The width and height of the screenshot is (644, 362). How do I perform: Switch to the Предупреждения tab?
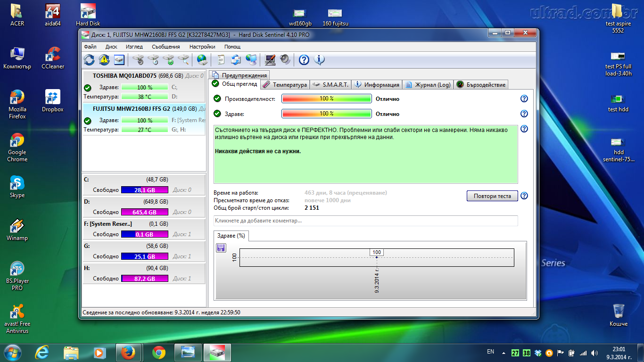(x=239, y=75)
